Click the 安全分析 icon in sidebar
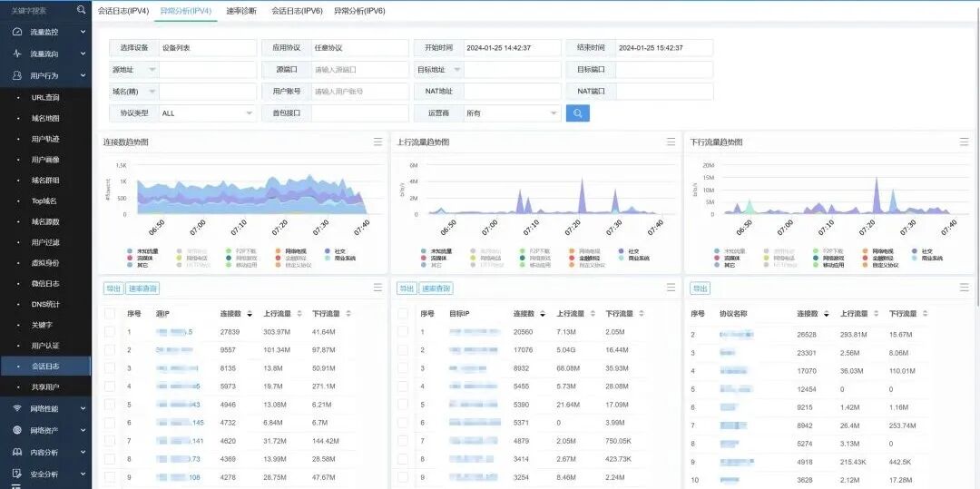Image resolution: width=980 pixels, height=489 pixels. [17, 474]
